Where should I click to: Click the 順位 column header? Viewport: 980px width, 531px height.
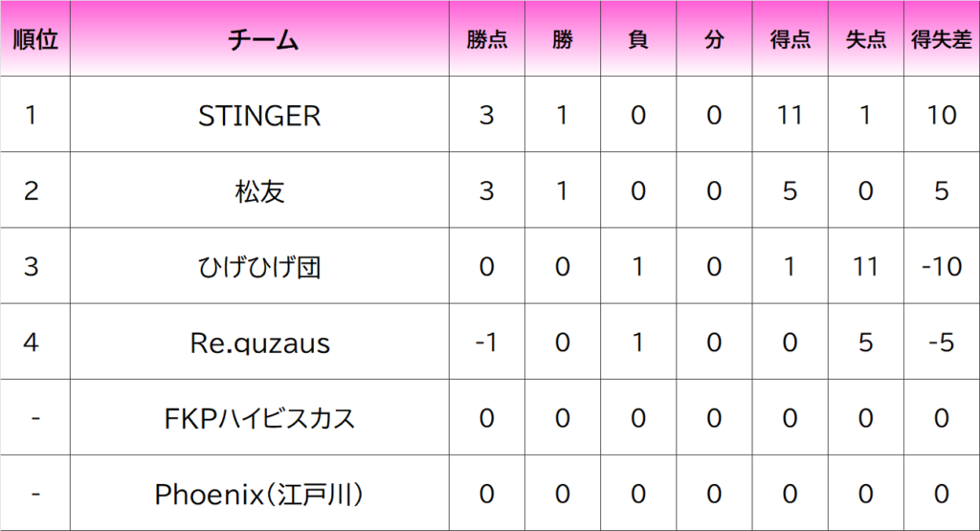(x=35, y=38)
